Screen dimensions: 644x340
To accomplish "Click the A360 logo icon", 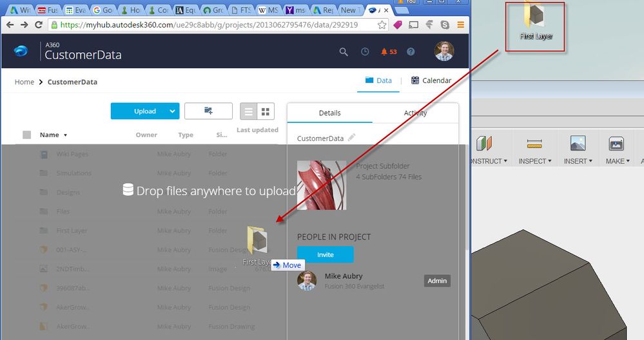I will [x=21, y=51].
